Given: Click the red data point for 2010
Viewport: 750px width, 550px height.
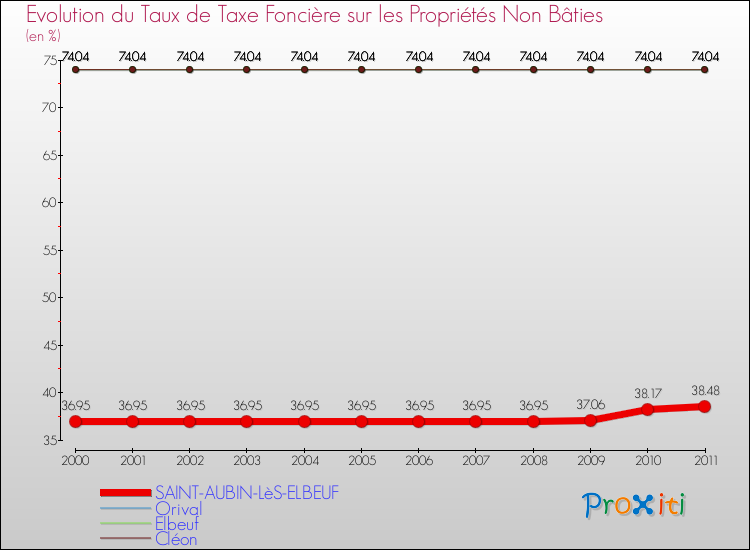Looking at the screenshot, I should pos(648,409).
